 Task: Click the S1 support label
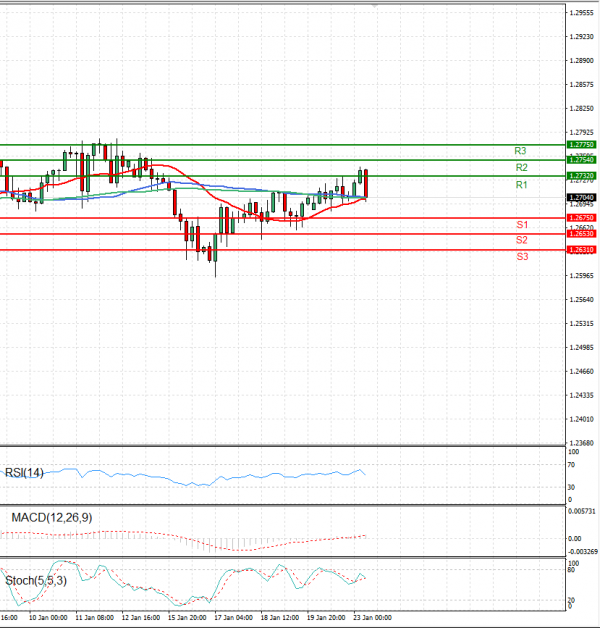click(522, 225)
